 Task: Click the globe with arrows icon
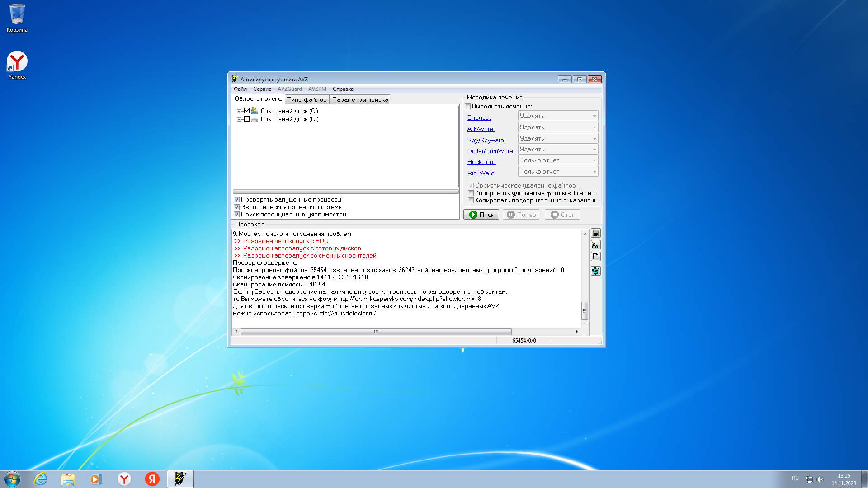click(595, 271)
